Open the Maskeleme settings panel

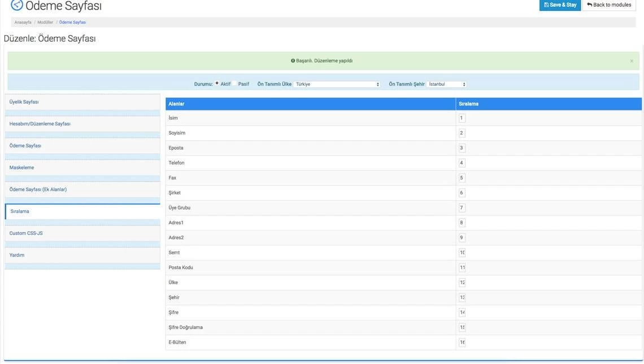coord(23,167)
